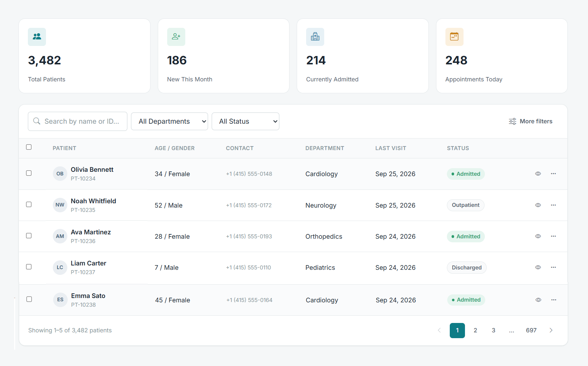Screen dimensions: 588x366
Task: Open more actions for Noah Whitfield
Action: click(553, 205)
